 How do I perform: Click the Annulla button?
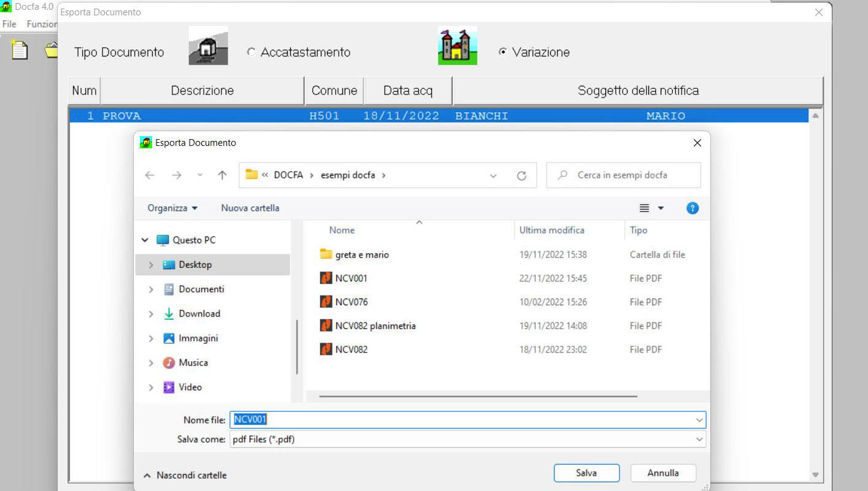point(663,473)
